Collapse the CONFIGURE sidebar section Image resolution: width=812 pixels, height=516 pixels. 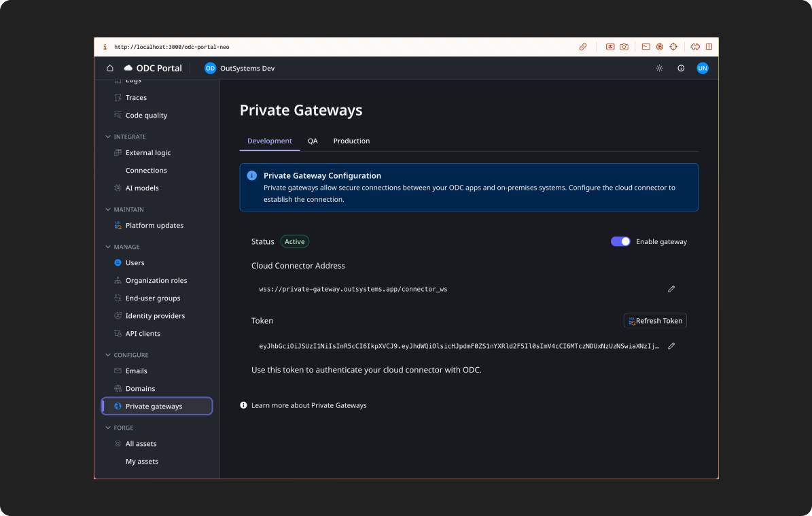click(x=108, y=355)
